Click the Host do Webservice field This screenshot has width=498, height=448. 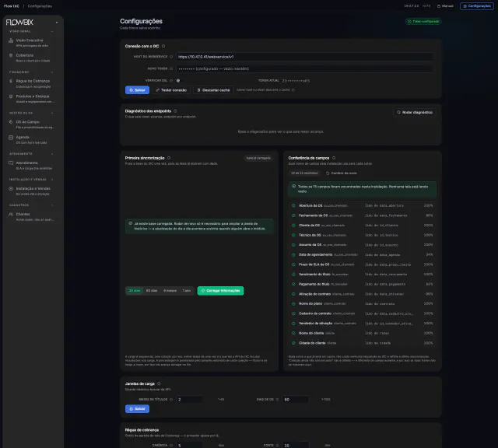[x=304, y=57]
